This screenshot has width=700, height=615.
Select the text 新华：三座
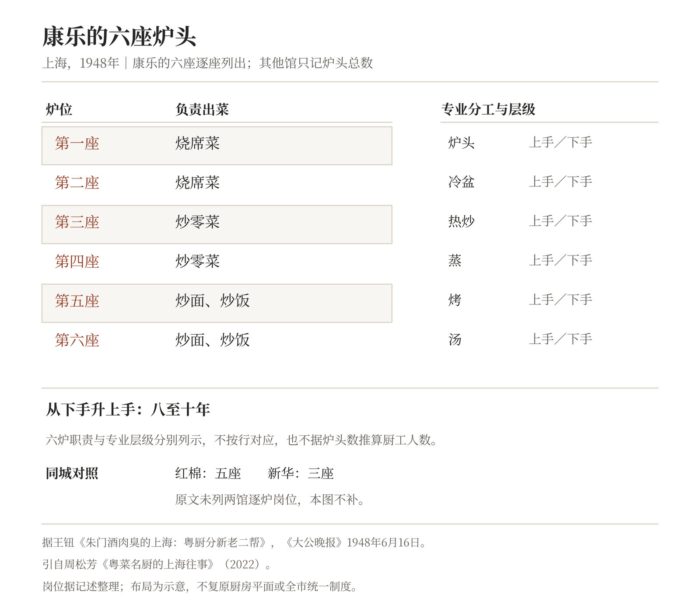(x=301, y=473)
